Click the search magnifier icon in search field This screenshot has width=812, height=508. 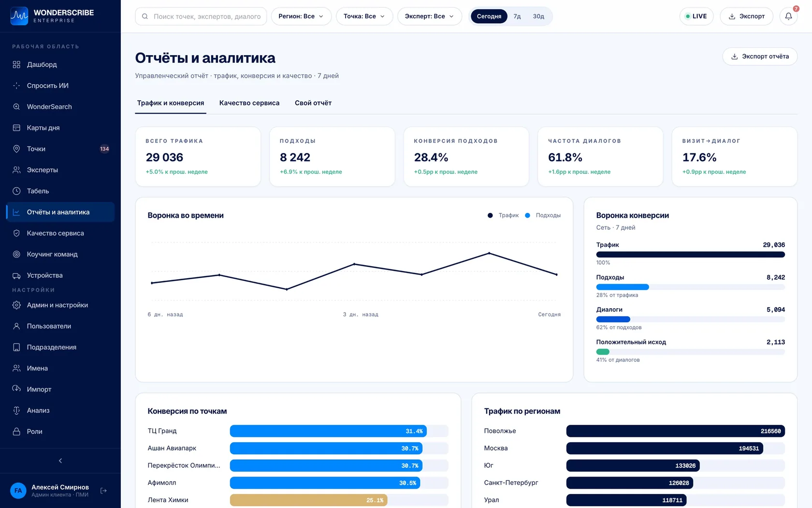[x=145, y=16]
